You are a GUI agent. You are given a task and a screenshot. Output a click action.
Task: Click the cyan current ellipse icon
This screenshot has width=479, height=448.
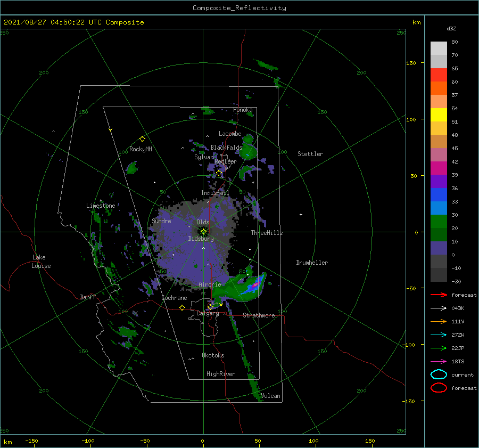pyautogui.click(x=439, y=374)
